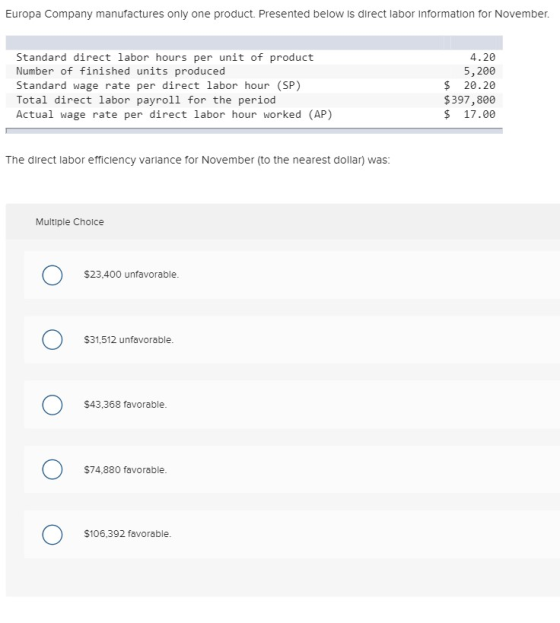This screenshot has height=623, width=560.
Task: Choose the $31,512 unfavorable radio button
Action: (52, 340)
